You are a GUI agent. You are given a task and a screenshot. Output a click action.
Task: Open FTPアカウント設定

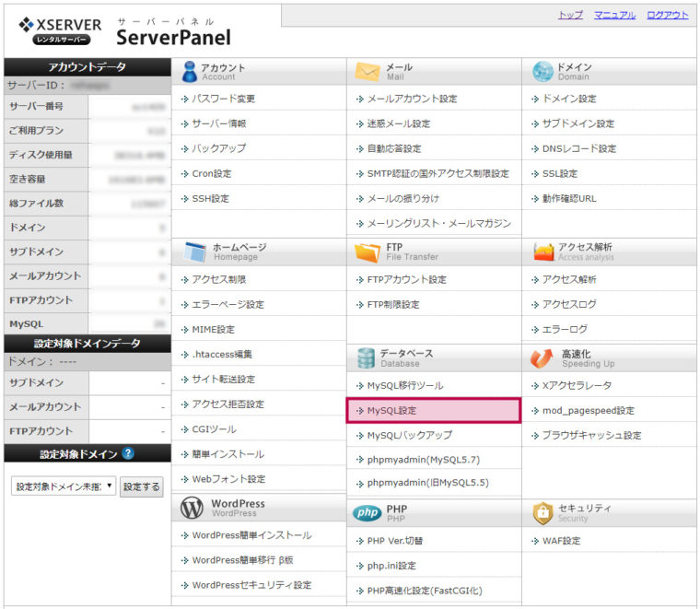pyautogui.click(x=407, y=279)
